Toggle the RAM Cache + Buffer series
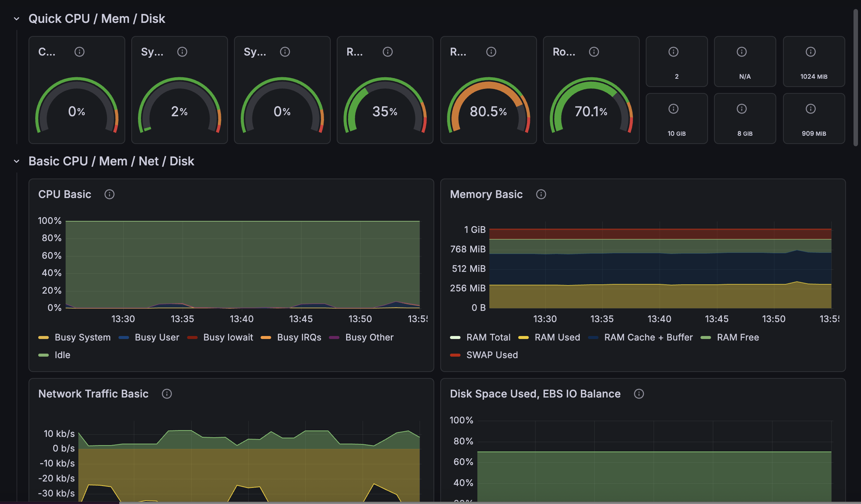 click(x=648, y=337)
